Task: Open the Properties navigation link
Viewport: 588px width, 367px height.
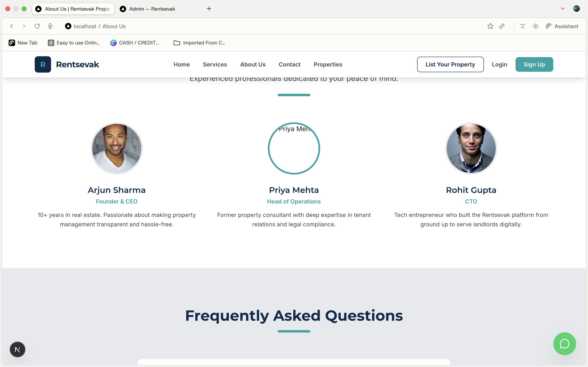Action: 328,64
